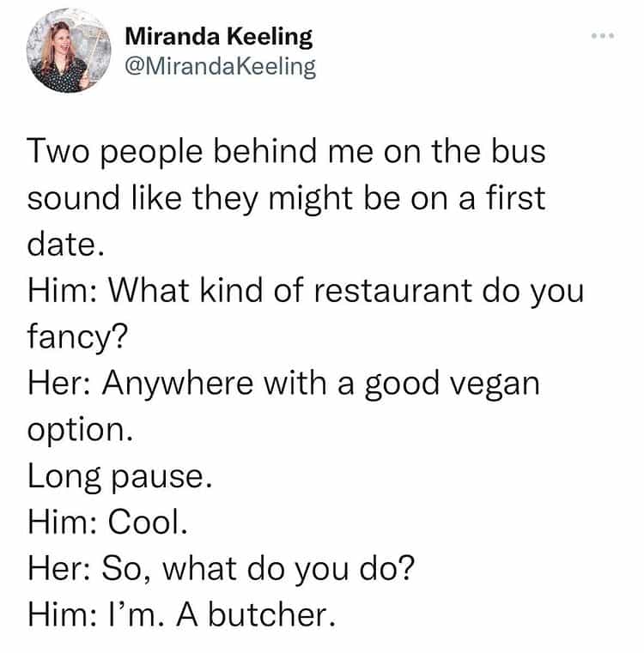Screen dimensions: 644x653
Task: Click the line 'Her: So, what do you do?'
Action: click(222, 565)
